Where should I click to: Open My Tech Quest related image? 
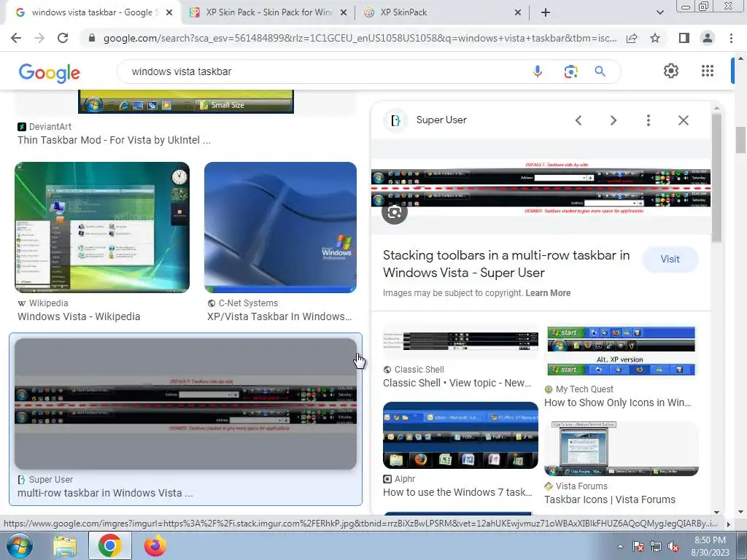click(x=621, y=351)
